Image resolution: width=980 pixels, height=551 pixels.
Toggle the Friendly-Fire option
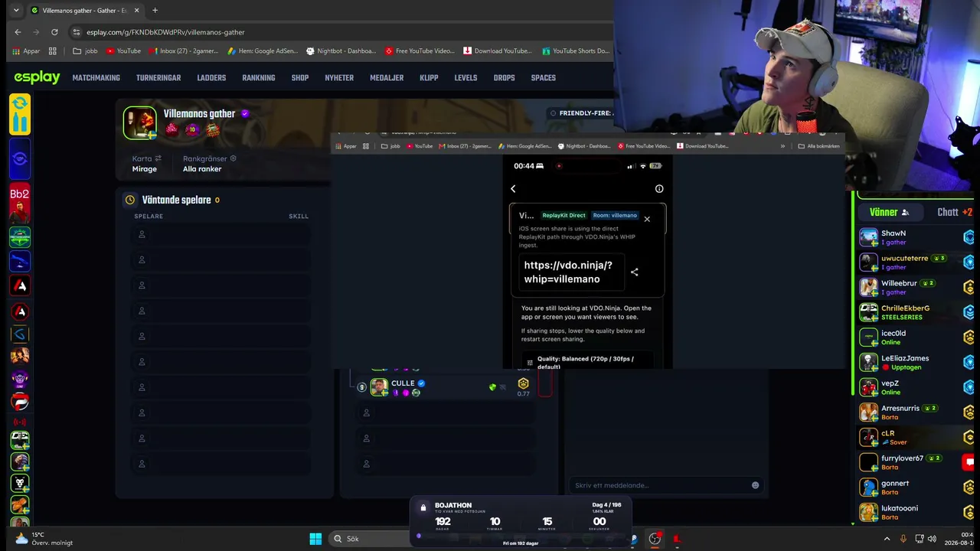coord(580,113)
